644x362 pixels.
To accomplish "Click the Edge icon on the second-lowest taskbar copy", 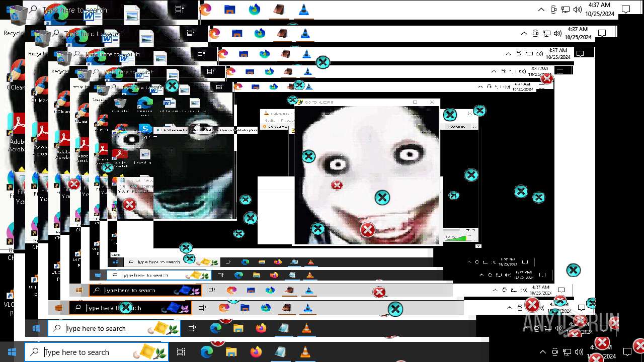I will click(216, 328).
